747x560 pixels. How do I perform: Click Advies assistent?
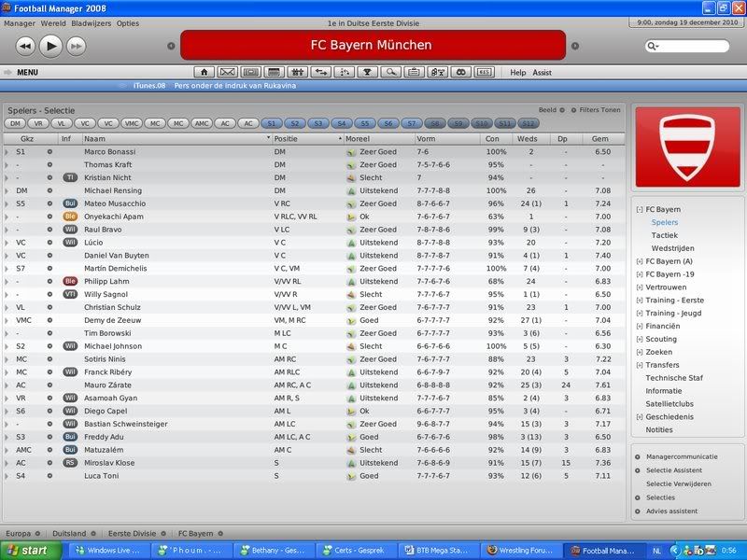point(671,511)
